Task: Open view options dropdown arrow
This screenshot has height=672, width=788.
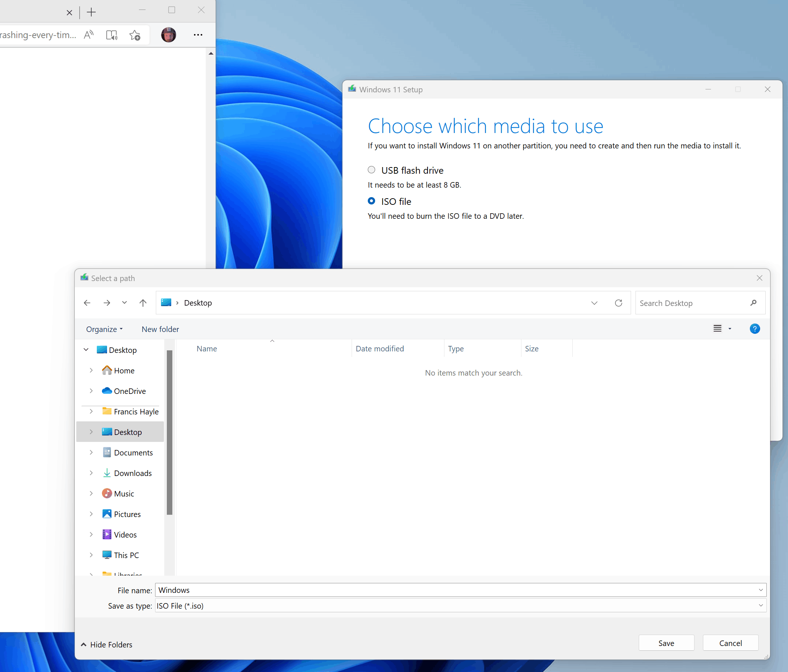Action: (x=730, y=329)
